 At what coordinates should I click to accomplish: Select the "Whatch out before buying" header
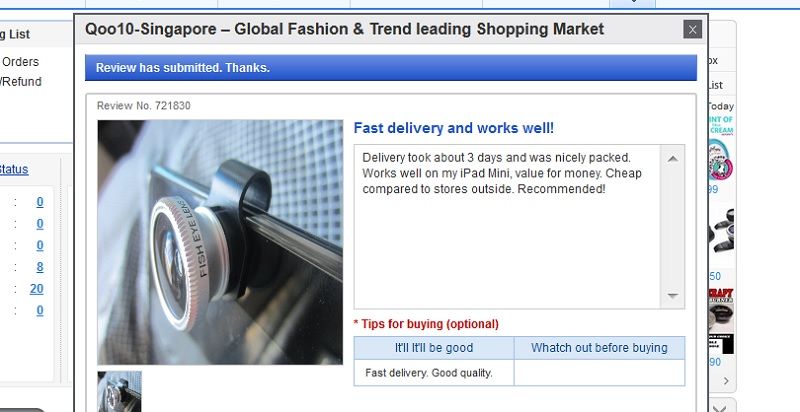tap(599, 348)
